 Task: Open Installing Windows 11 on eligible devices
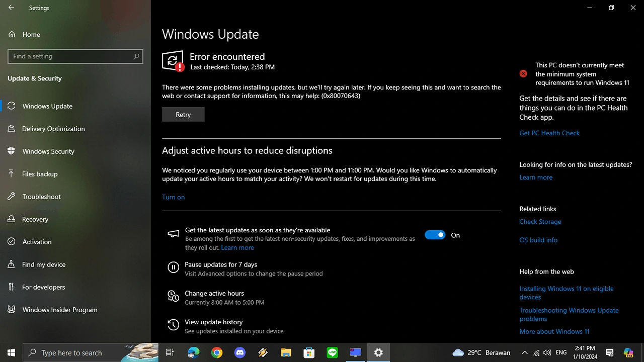click(x=567, y=293)
